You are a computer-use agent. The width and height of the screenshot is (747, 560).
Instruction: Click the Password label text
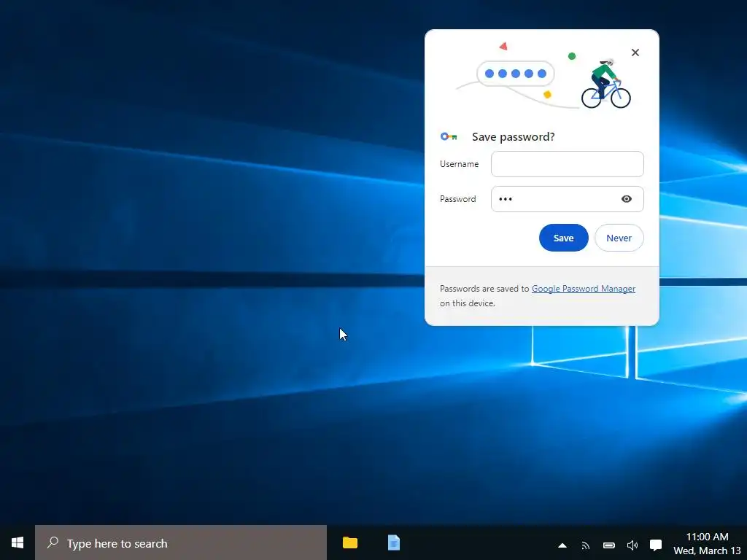(458, 199)
